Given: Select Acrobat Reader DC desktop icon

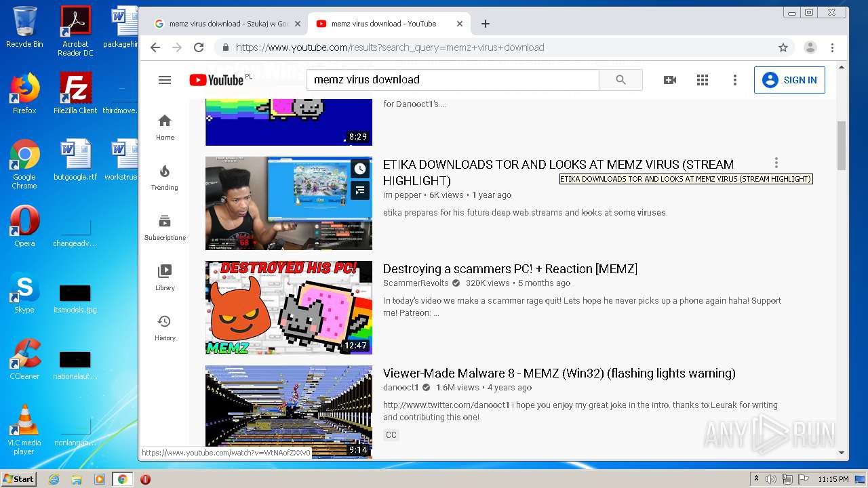Looking at the screenshot, I should click(75, 31).
